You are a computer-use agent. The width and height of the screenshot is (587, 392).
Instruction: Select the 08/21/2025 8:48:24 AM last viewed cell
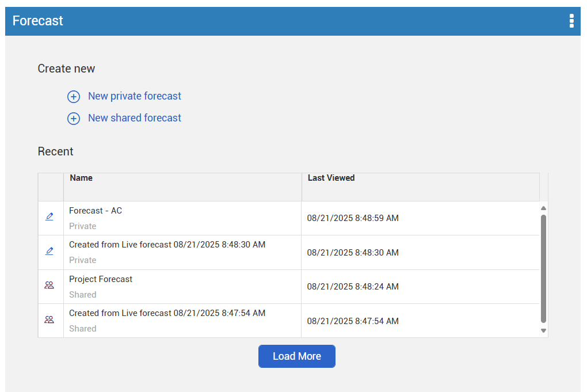point(353,287)
